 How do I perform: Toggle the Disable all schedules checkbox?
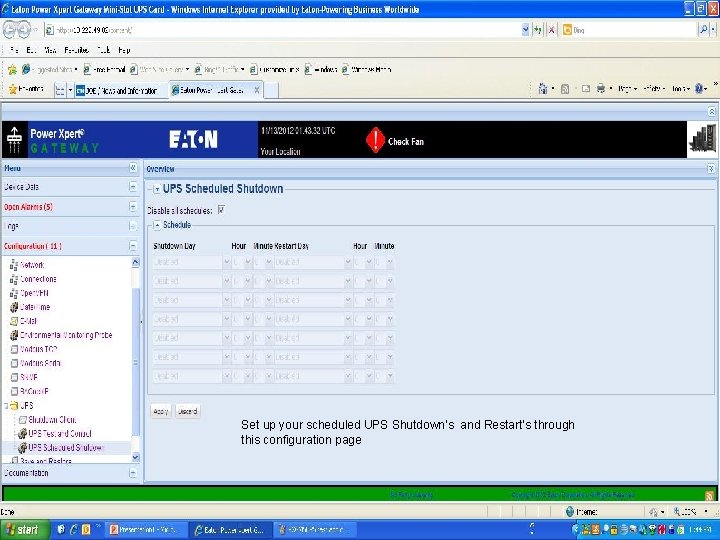221,210
